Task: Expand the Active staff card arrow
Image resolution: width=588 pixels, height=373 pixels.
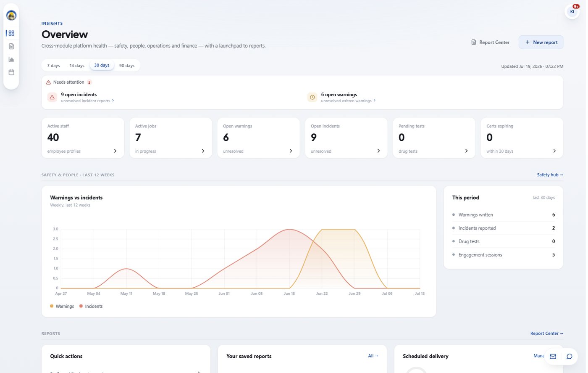Action: point(115,151)
